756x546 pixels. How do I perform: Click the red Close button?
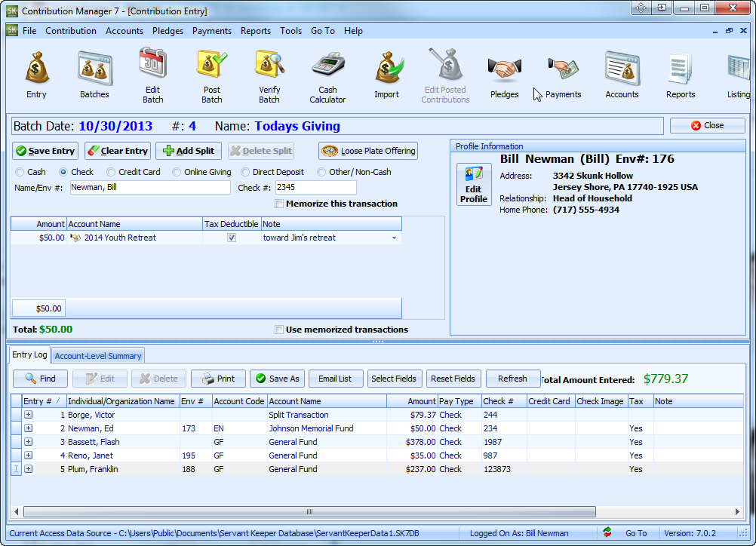click(707, 125)
